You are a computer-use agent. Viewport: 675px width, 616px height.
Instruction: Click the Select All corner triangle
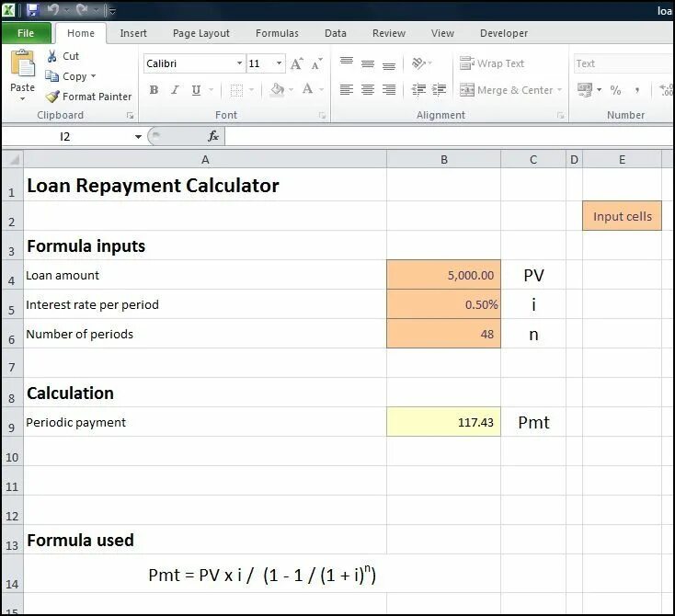(13, 159)
